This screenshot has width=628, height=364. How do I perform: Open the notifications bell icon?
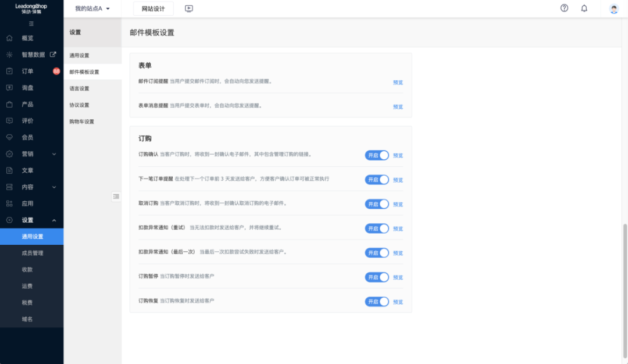[584, 8]
